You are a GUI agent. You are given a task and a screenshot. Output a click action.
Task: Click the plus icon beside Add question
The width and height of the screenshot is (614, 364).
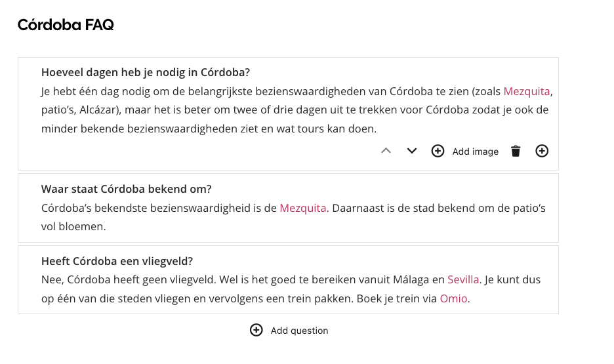click(256, 330)
